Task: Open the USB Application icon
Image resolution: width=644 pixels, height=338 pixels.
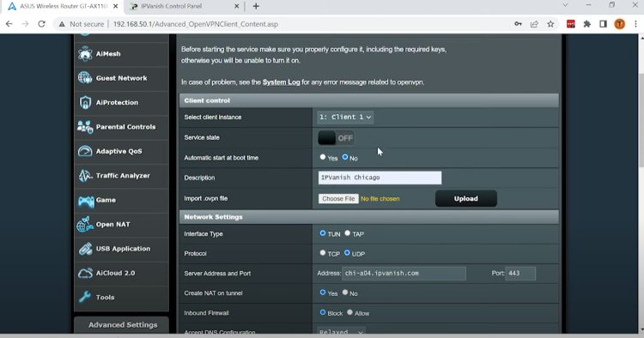Action: click(85, 249)
